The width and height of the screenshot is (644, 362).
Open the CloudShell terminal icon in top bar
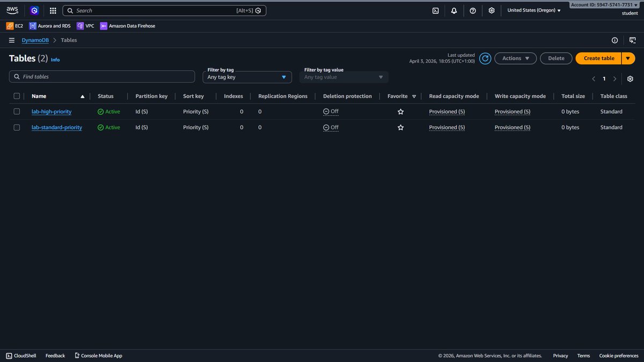[436, 10]
